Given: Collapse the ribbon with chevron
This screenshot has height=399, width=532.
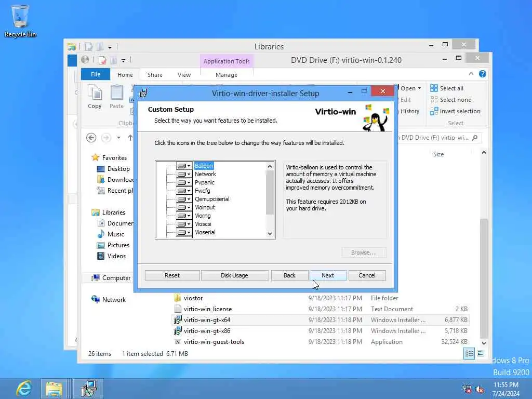Looking at the screenshot, I should coord(471,74).
